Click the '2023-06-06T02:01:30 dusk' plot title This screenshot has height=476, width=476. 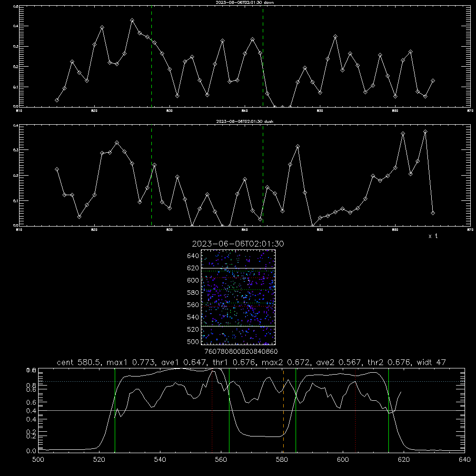click(245, 121)
